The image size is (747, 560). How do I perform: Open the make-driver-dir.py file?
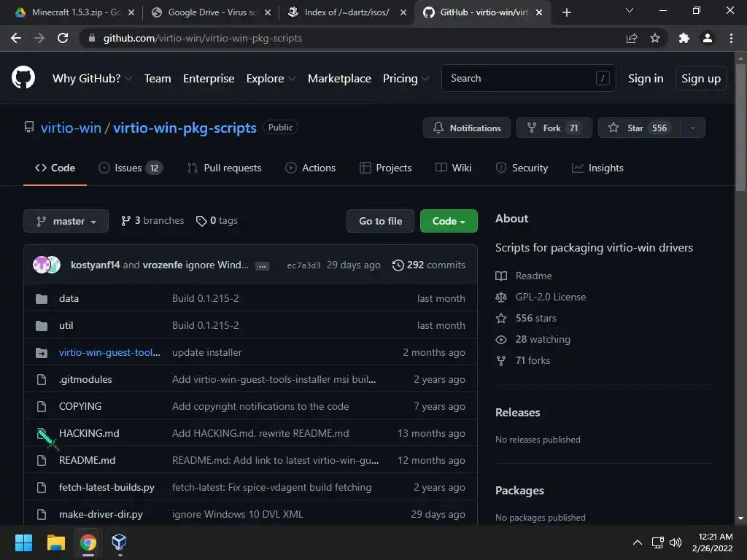(101, 514)
